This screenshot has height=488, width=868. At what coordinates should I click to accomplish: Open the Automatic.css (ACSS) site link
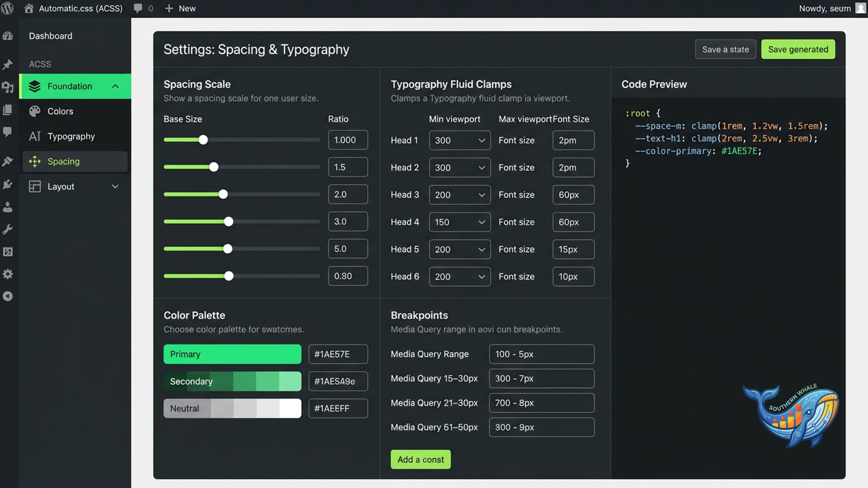pos(80,8)
